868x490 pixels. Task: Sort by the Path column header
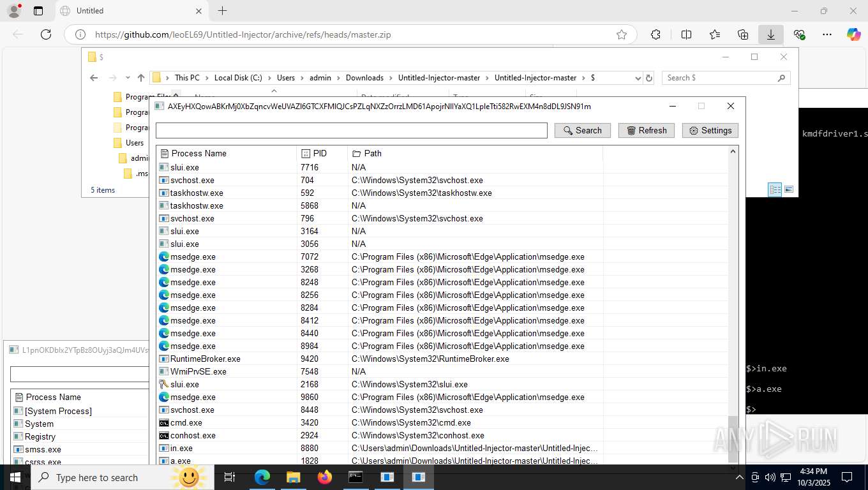click(475, 153)
